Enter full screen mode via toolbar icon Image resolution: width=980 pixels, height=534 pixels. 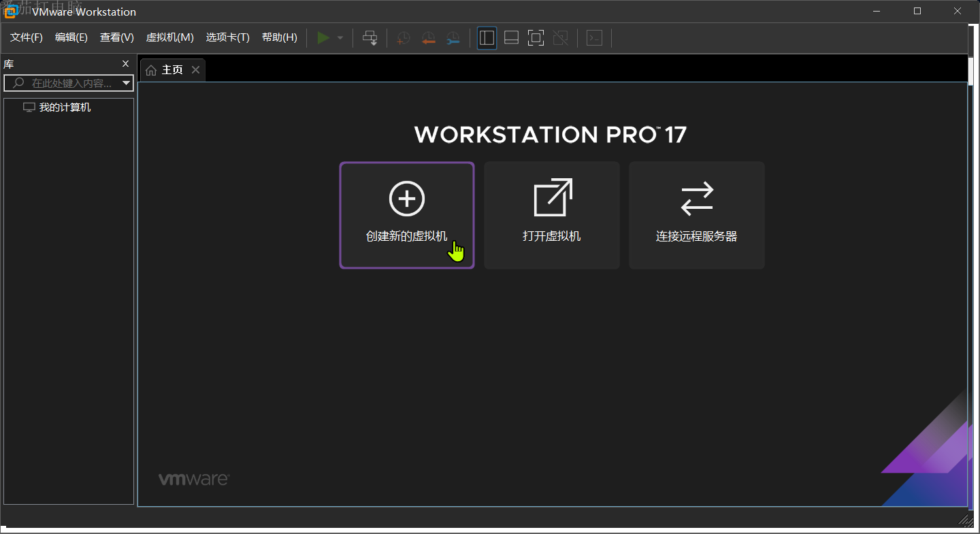[536, 38]
